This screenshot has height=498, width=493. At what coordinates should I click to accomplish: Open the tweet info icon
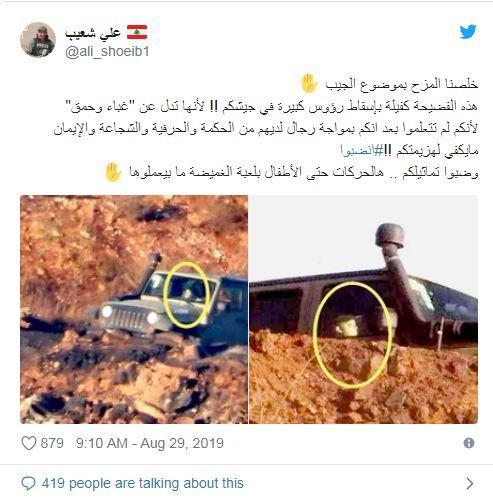pyautogui.click(x=469, y=443)
